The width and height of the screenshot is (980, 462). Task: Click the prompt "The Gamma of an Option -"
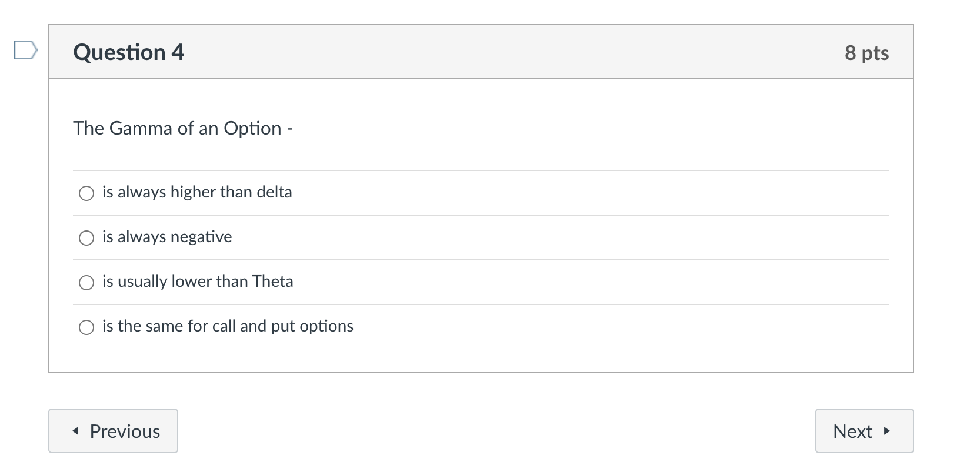[x=183, y=128]
